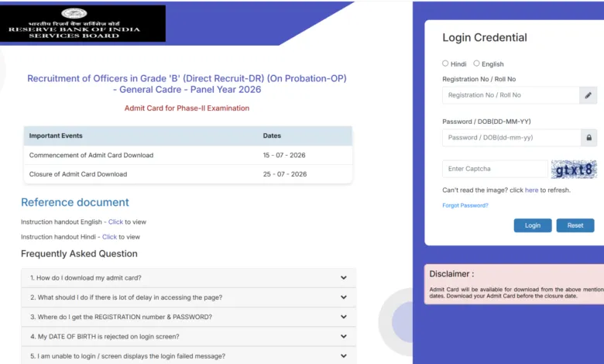Click the 'Login Credential' heading
This screenshot has height=364, width=604.
pos(485,37)
